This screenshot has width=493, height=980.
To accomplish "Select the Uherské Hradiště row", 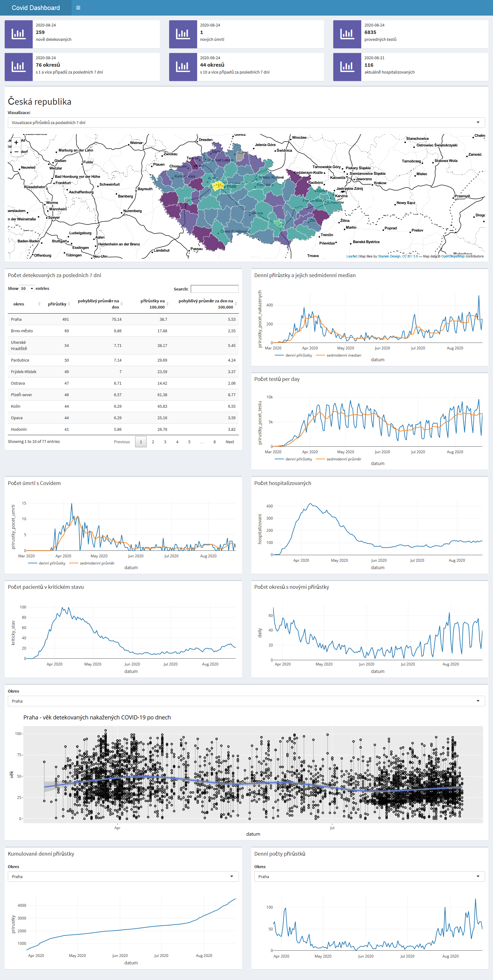I will (123, 345).
